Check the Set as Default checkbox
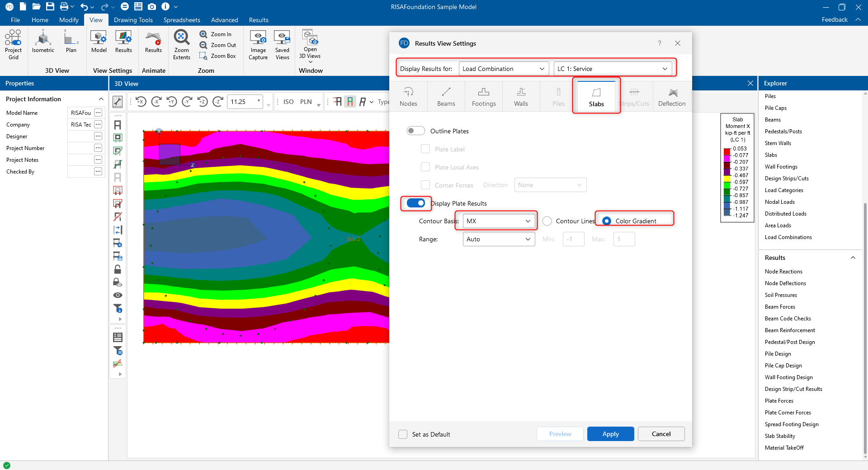This screenshot has width=868, height=470. [x=403, y=434]
